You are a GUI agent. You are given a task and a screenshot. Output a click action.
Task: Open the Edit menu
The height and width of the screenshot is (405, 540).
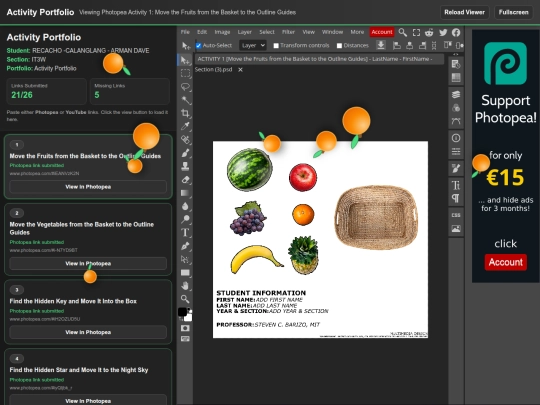(x=202, y=32)
